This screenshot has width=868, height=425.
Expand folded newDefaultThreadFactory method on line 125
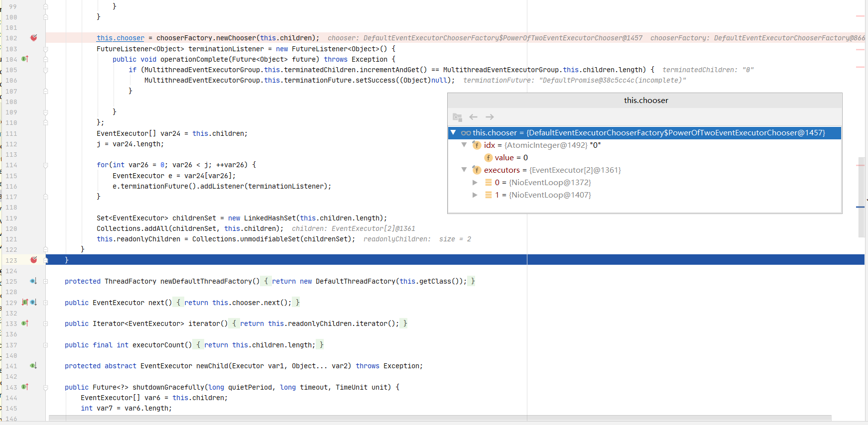45,281
